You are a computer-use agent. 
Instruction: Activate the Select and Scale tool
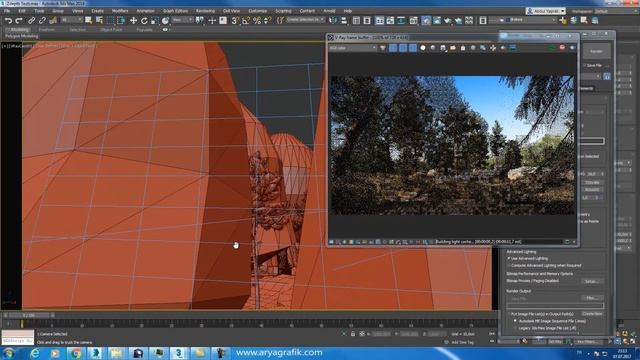pos(155,20)
